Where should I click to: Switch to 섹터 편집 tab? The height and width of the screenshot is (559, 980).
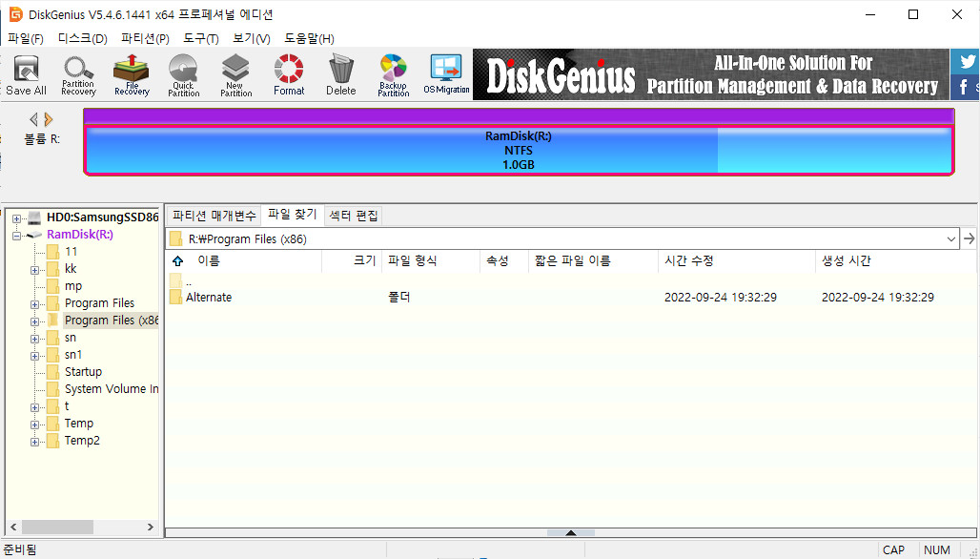(x=353, y=216)
